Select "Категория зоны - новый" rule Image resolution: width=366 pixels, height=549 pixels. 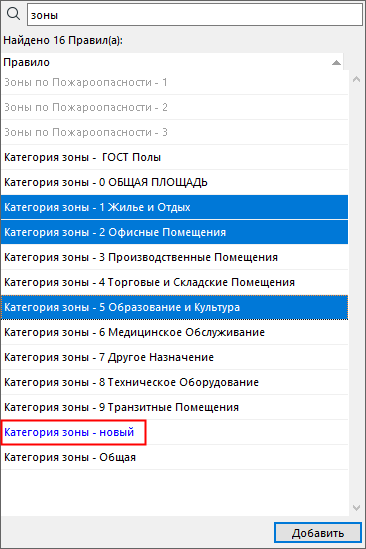[x=174, y=432]
